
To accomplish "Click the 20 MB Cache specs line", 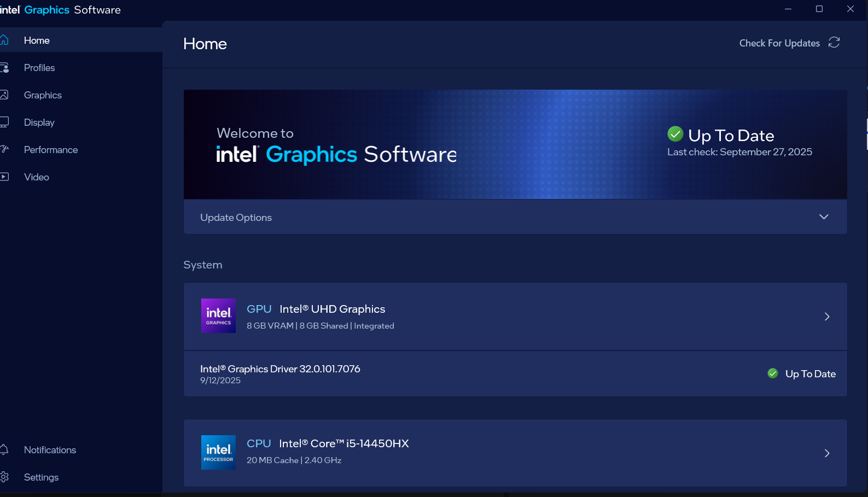I will 294,460.
